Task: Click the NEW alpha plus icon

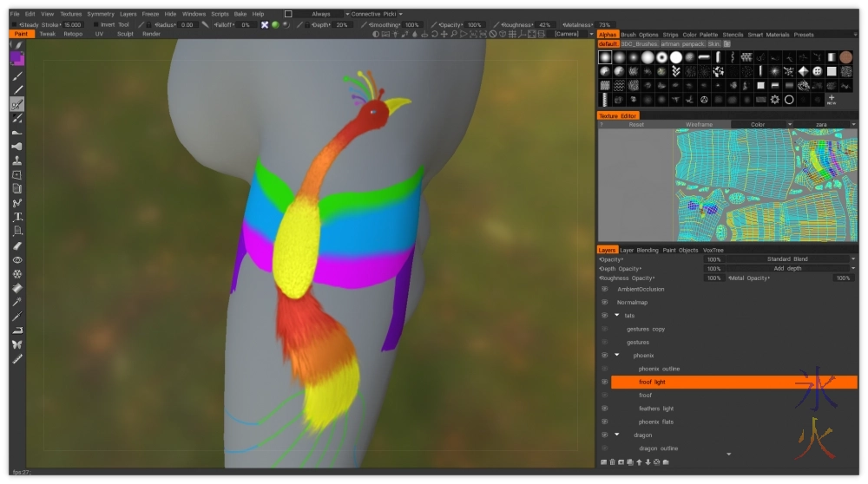Action: pyautogui.click(x=832, y=100)
